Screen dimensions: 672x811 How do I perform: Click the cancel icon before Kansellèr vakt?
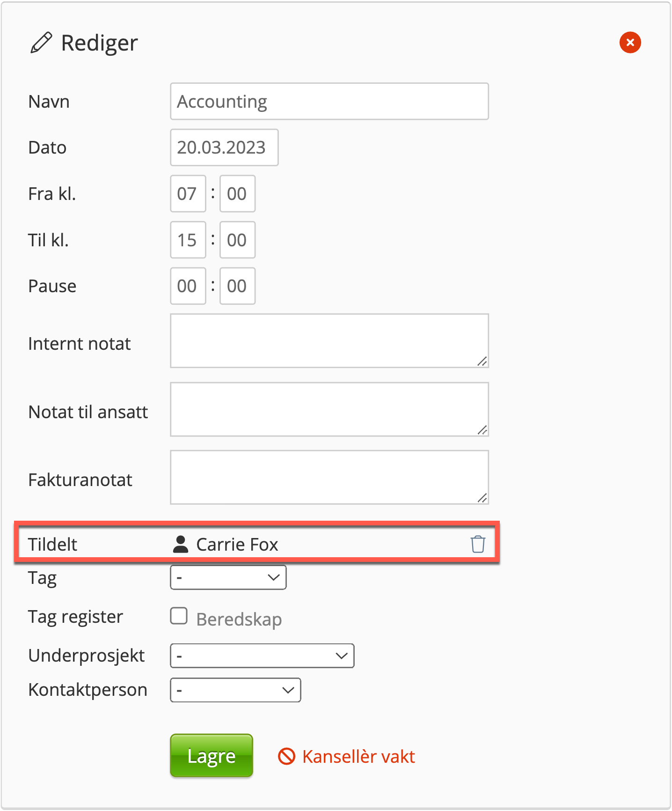[x=286, y=756]
